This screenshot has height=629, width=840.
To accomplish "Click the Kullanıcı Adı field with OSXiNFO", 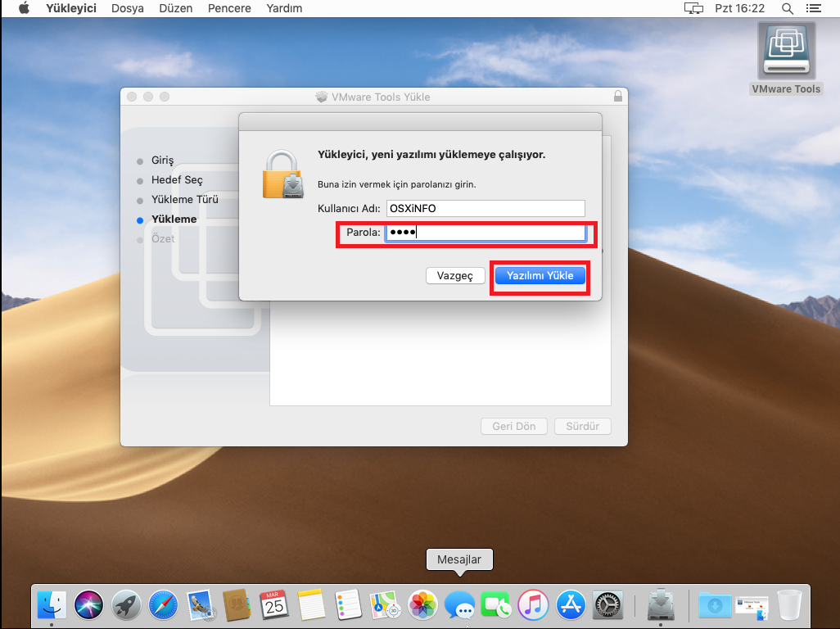I will (x=485, y=208).
